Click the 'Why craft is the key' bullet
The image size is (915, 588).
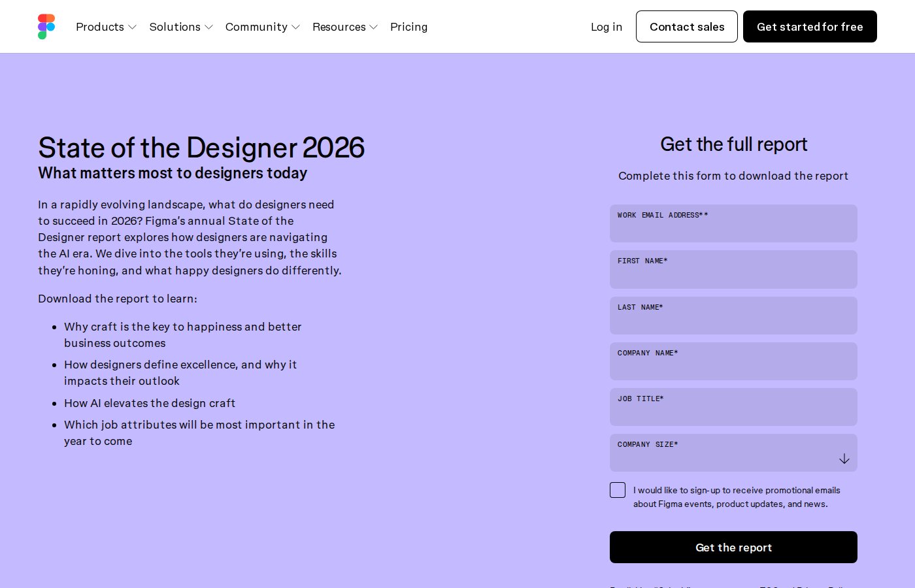(x=183, y=335)
